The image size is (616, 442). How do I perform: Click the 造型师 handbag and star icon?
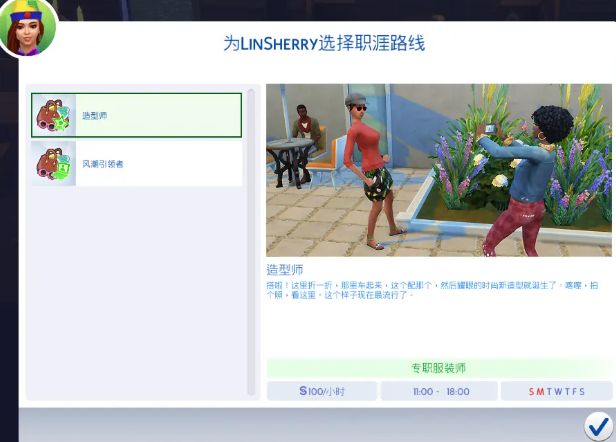pyautogui.click(x=53, y=115)
